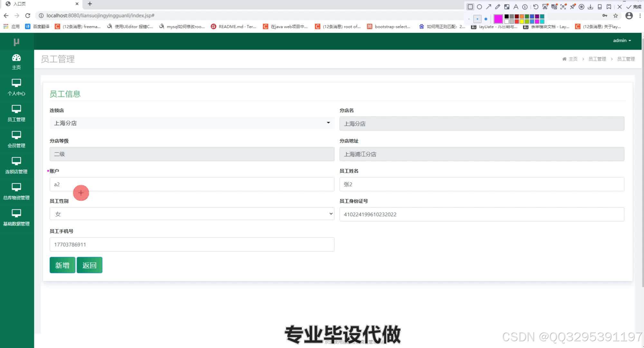
Task: Select the arrow annotation tool
Action: 488,7
